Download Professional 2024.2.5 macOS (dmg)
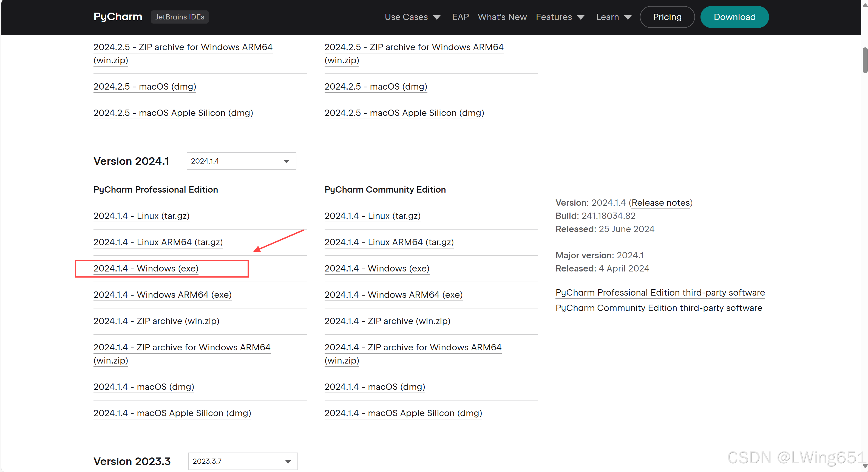 point(144,87)
